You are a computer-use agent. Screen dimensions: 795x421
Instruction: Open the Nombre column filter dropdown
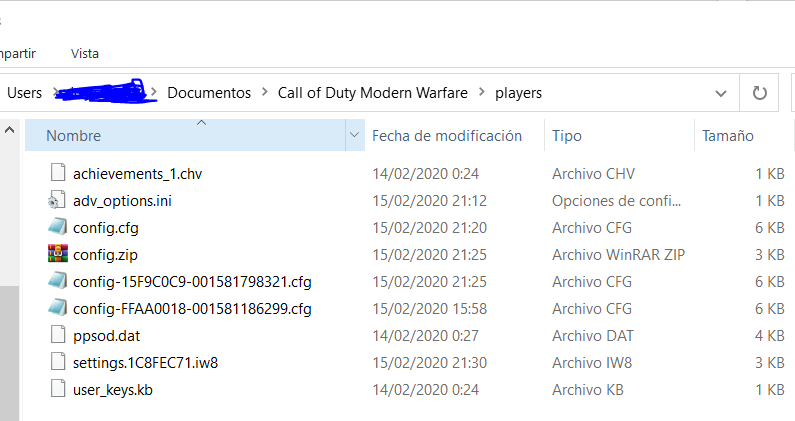click(x=354, y=135)
